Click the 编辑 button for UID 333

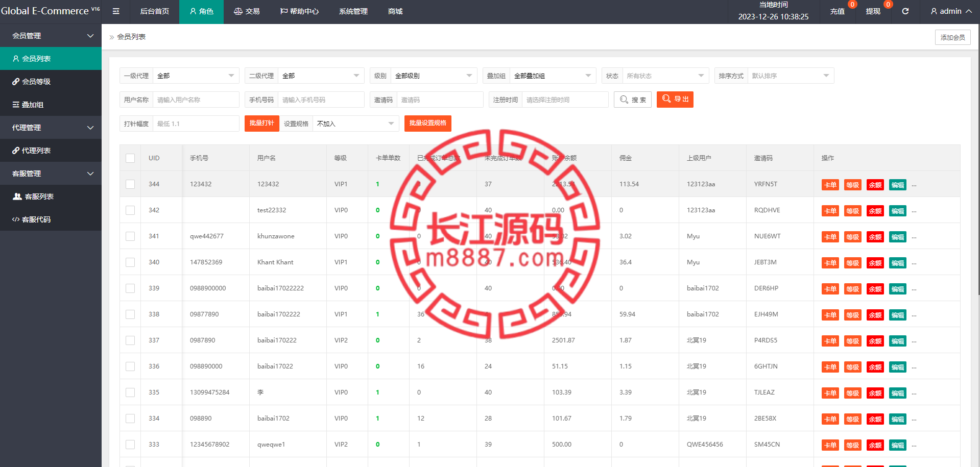coord(898,445)
